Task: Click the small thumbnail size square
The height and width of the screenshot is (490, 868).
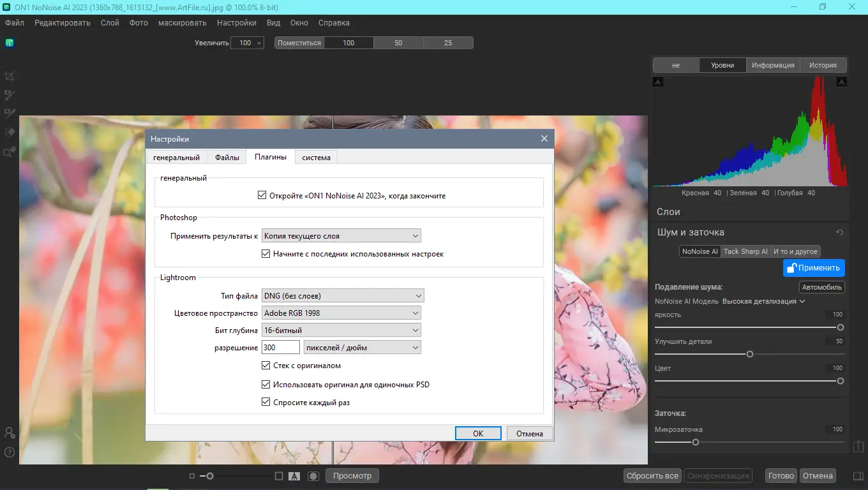Action: 192,476
